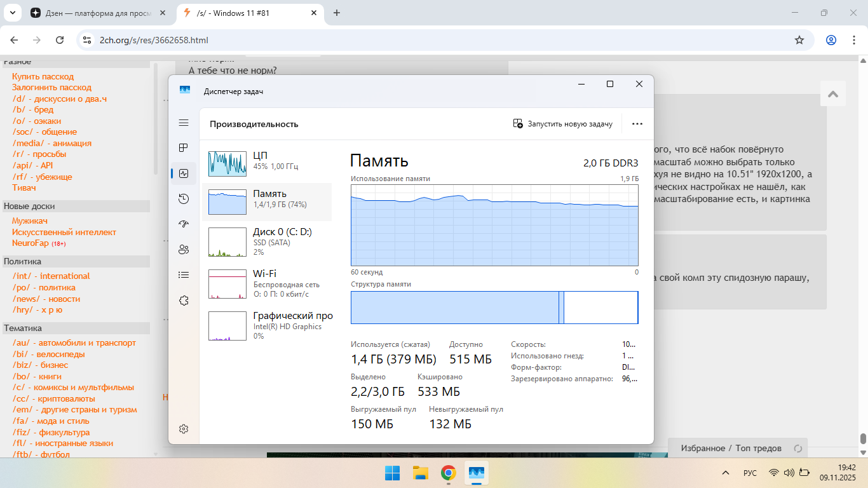The height and width of the screenshot is (488, 868).
Task: Select the Графический процессор entry
Action: (267, 325)
